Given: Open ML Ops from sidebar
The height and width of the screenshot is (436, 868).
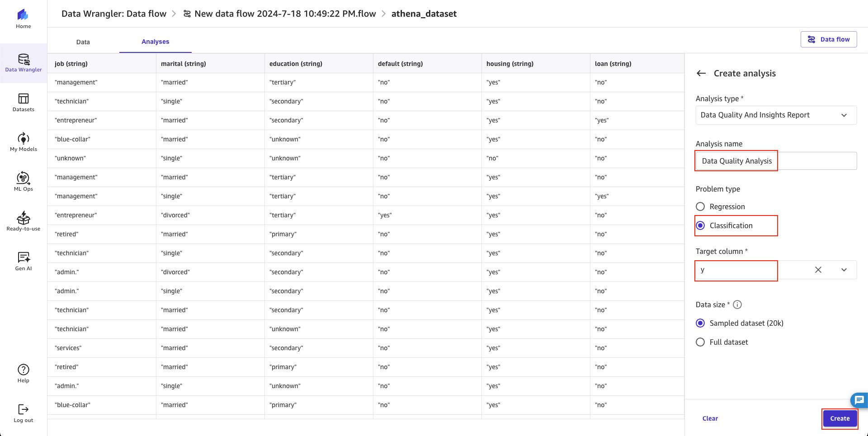Looking at the screenshot, I should 23,178.
